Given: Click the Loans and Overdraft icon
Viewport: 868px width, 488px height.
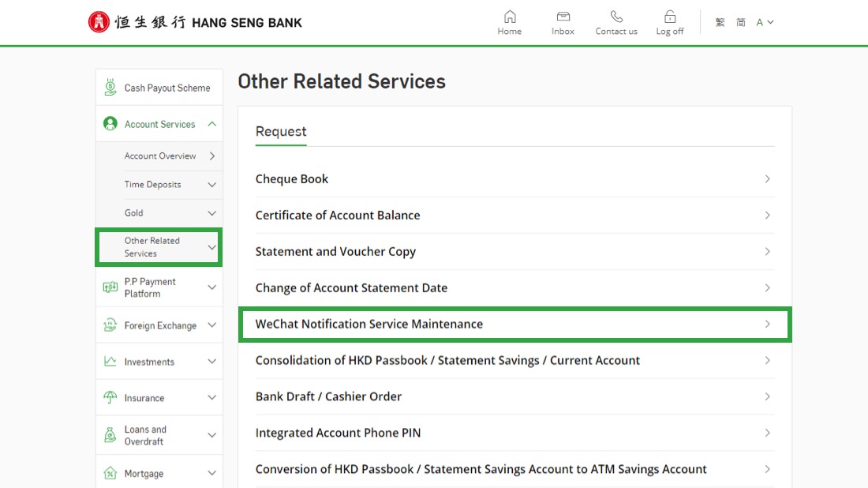Looking at the screenshot, I should (110, 435).
